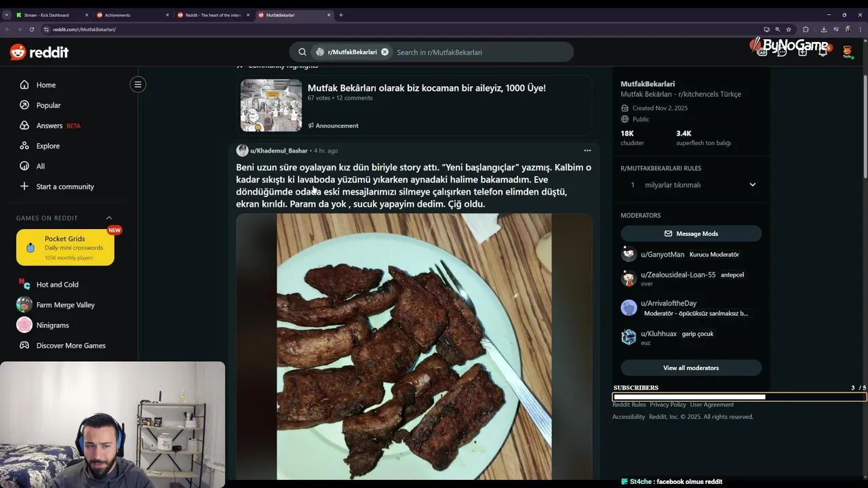This screenshot has height=488, width=868.
Task: Open moderator u/ArrivaloftheDay profile
Action: pos(669,303)
